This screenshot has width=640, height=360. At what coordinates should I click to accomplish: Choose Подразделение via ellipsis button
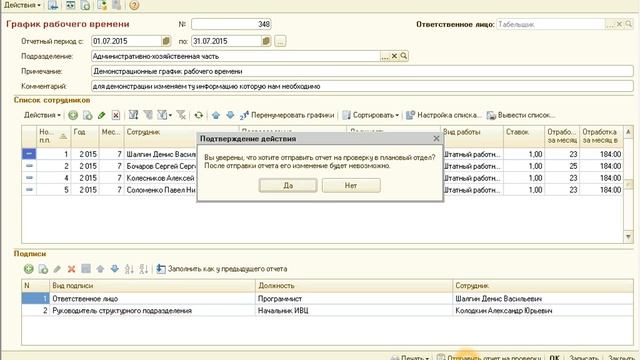[384, 56]
